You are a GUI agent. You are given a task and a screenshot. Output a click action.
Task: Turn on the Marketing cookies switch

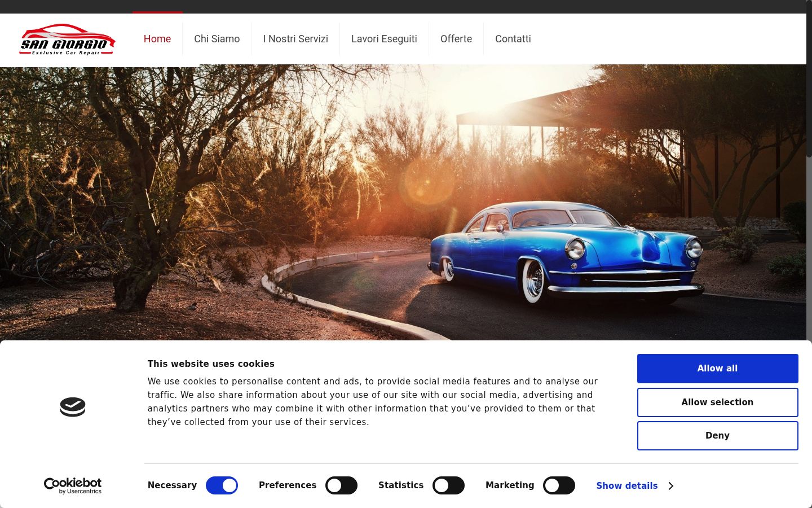pyautogui.click(x=559, y=485)
